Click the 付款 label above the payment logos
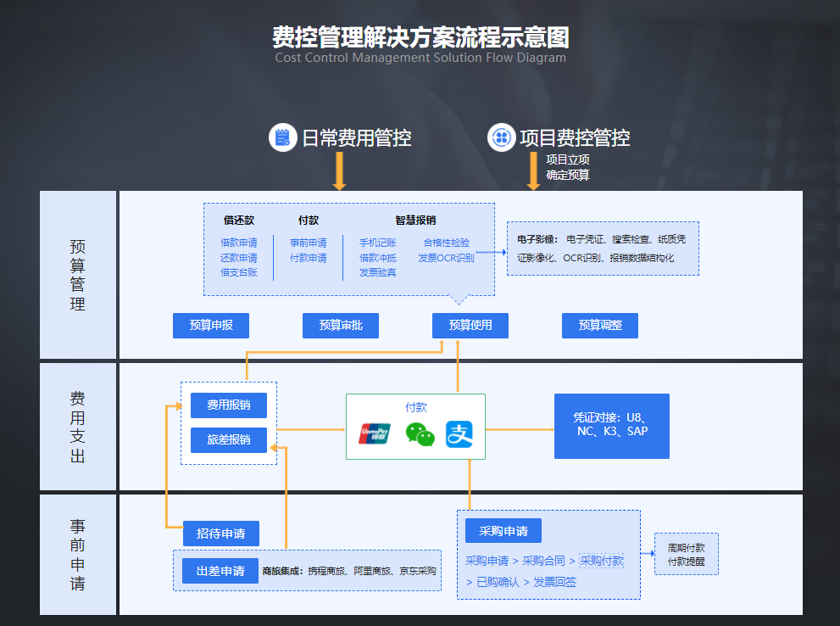This screenshot has height=626, width=840. 415,407
